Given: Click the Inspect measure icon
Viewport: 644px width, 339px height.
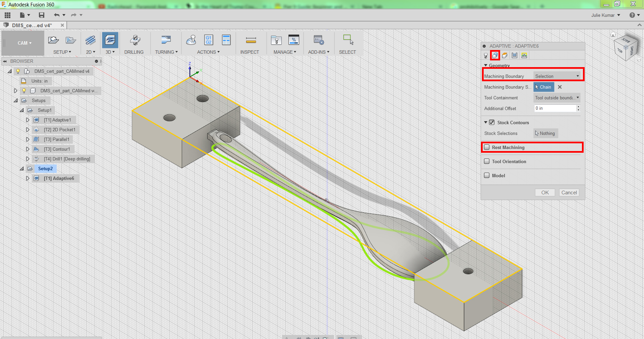Looking at the screenshot, I should pos(251,41).
